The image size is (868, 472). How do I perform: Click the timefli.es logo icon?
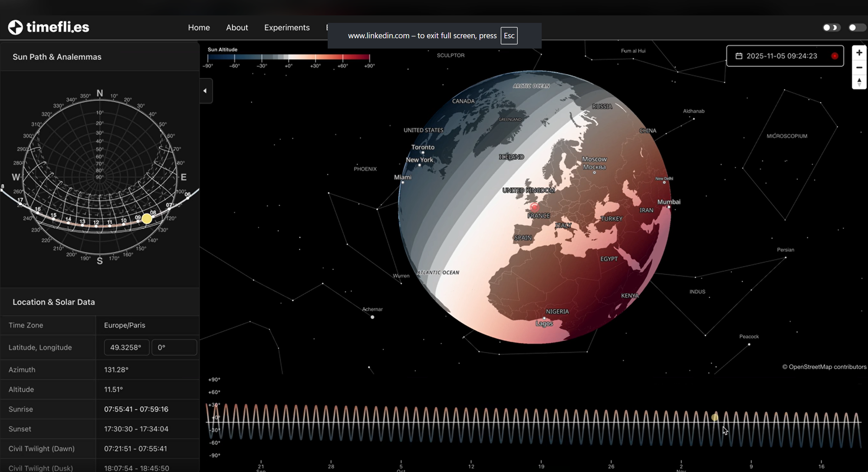tap(15, 27)
